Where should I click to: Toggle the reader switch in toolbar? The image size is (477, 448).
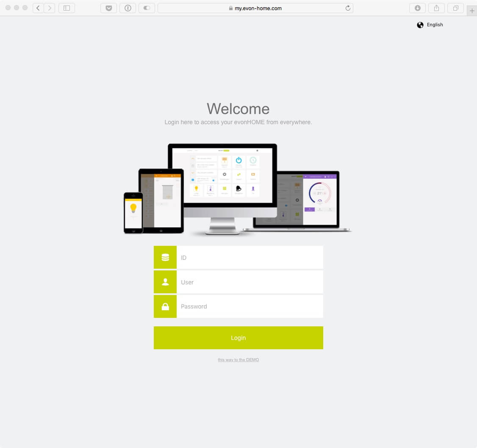tap(147, 8)
